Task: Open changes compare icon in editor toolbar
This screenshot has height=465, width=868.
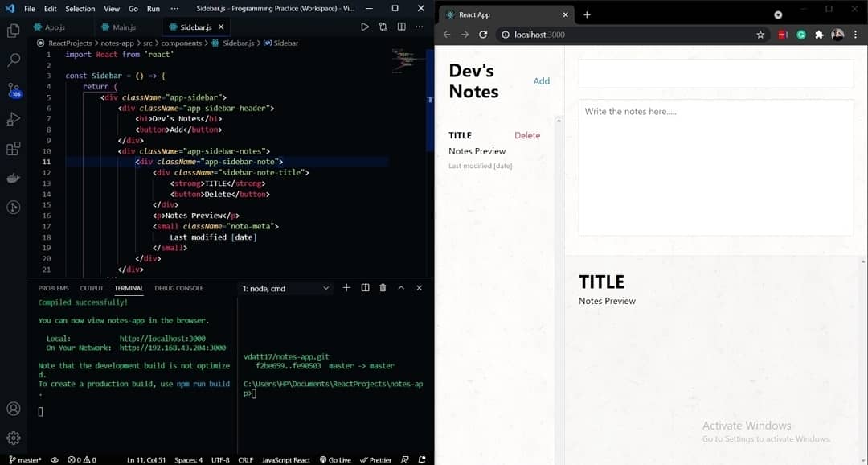Action: click(x=383, y=27)
